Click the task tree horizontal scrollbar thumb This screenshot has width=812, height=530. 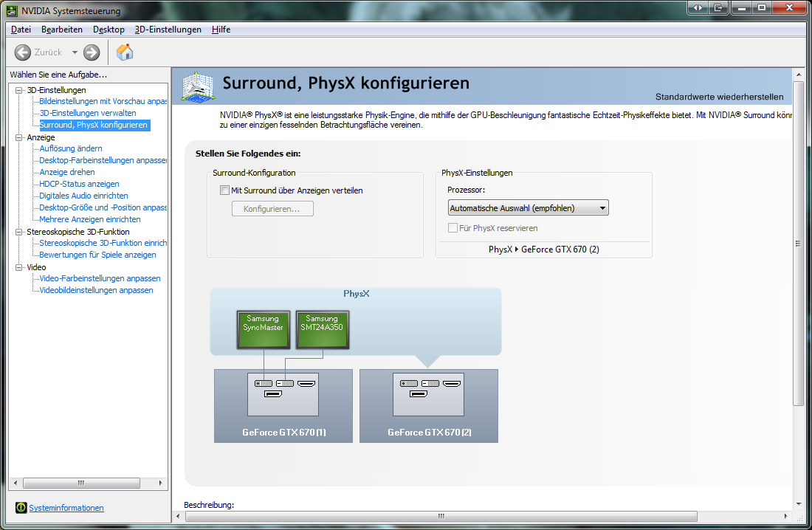pos(81,483)
